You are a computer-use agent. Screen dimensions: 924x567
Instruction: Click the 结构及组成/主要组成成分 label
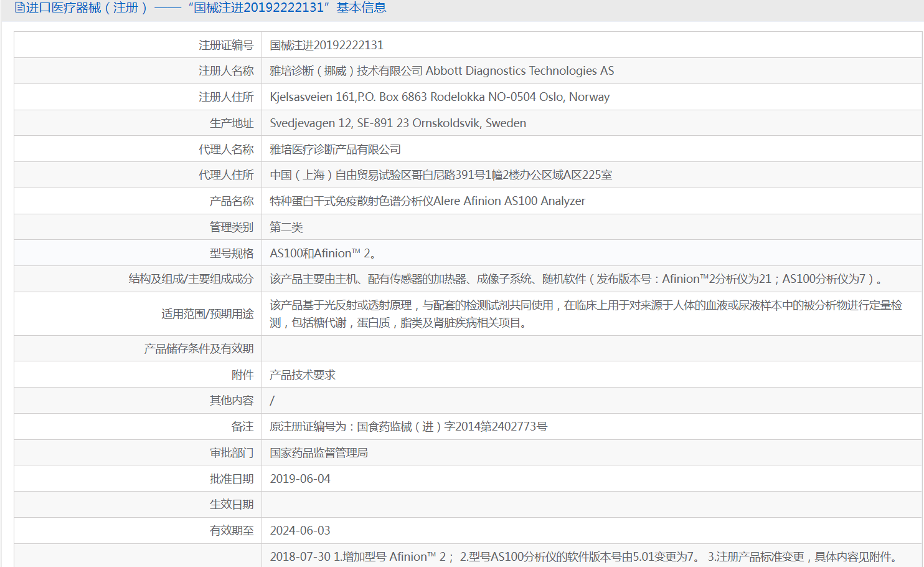[x=191, y=279]
